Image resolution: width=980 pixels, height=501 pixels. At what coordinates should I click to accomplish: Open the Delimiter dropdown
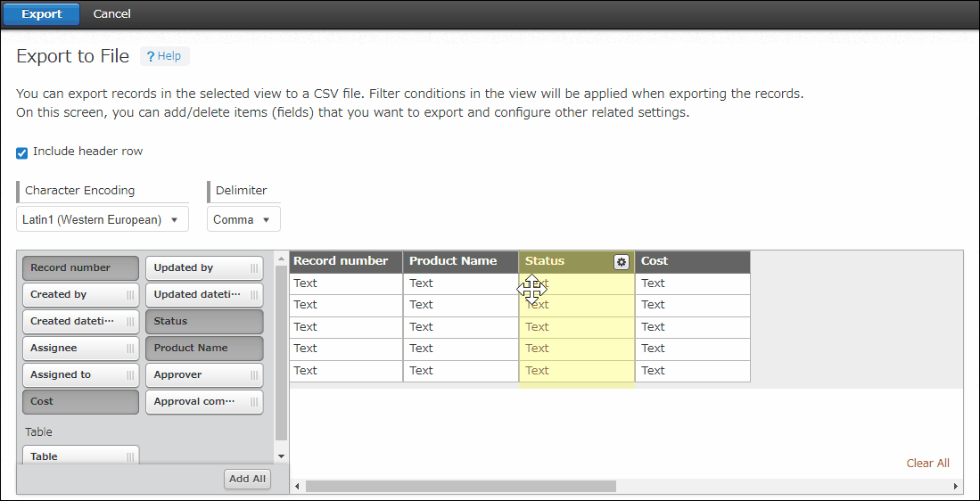click(243, 219)
